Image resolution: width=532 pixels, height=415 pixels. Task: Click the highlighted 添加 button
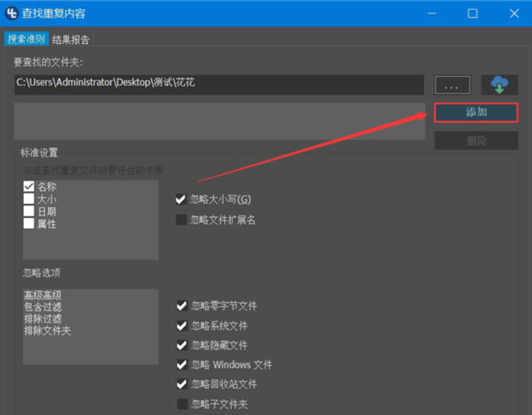click(476, 113)
